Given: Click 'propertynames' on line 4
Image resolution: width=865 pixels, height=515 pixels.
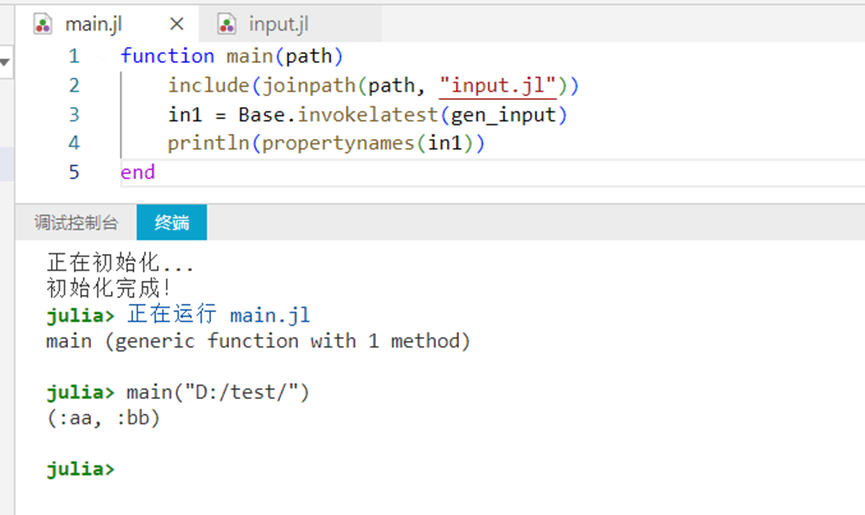Looking at the screenshot, I should click(338, 144).
